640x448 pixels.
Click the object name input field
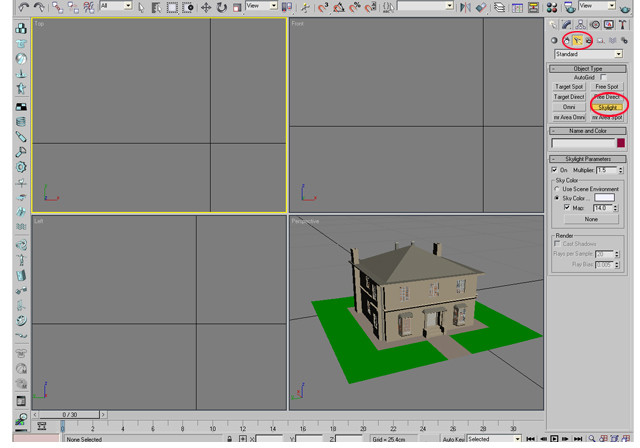(582, 143)
